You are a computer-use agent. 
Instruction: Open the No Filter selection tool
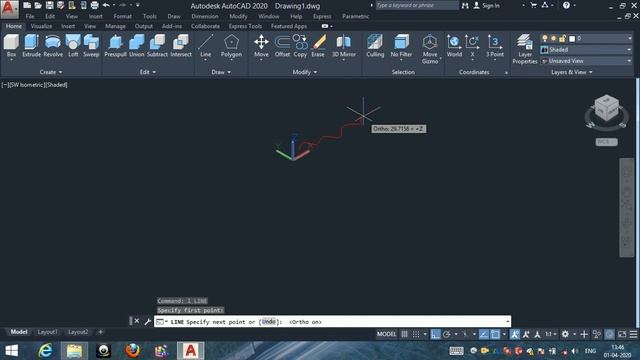pos(401,46)
